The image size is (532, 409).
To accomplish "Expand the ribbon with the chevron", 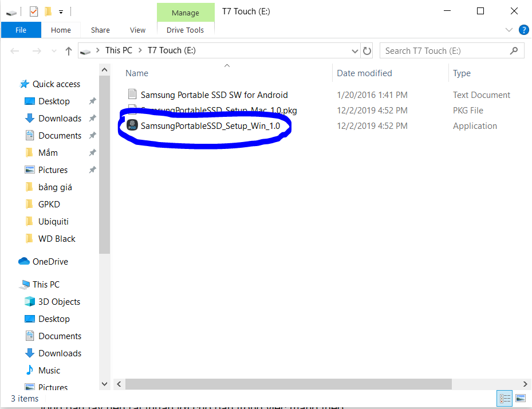I will (x=509, y=30).
